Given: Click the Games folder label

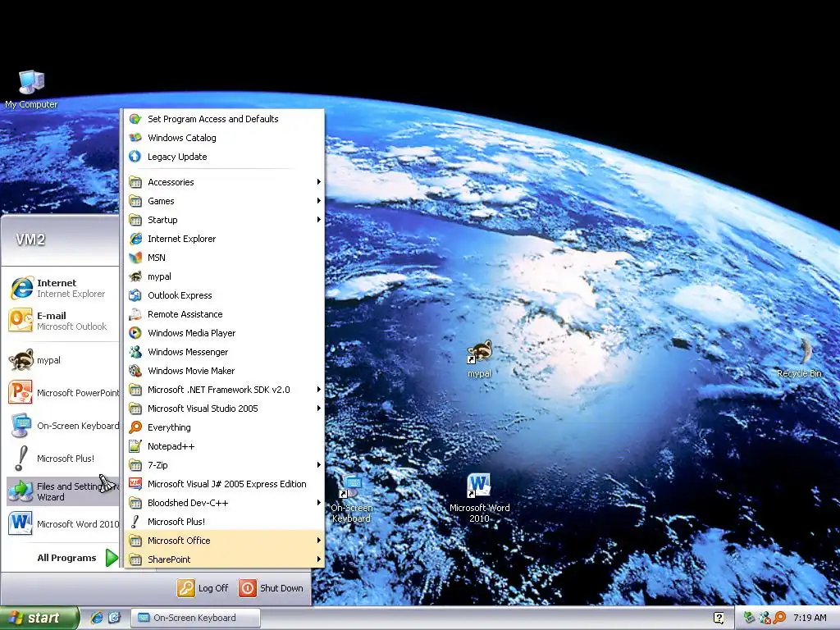Looking at the screenshot, I should pyautogui.click(x=161, y=201).
